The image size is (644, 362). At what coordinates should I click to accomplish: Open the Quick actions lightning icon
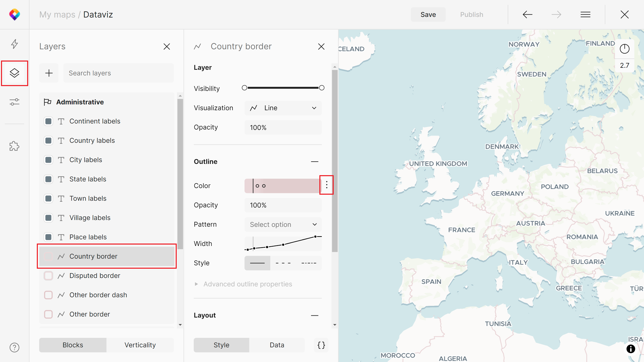[x=14, y=44]
